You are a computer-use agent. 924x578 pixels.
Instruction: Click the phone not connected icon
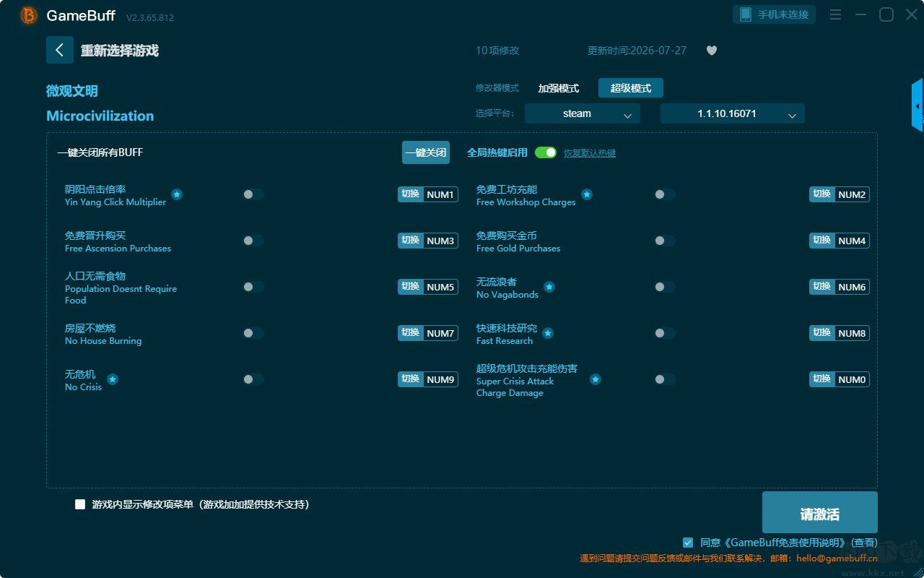746,14
